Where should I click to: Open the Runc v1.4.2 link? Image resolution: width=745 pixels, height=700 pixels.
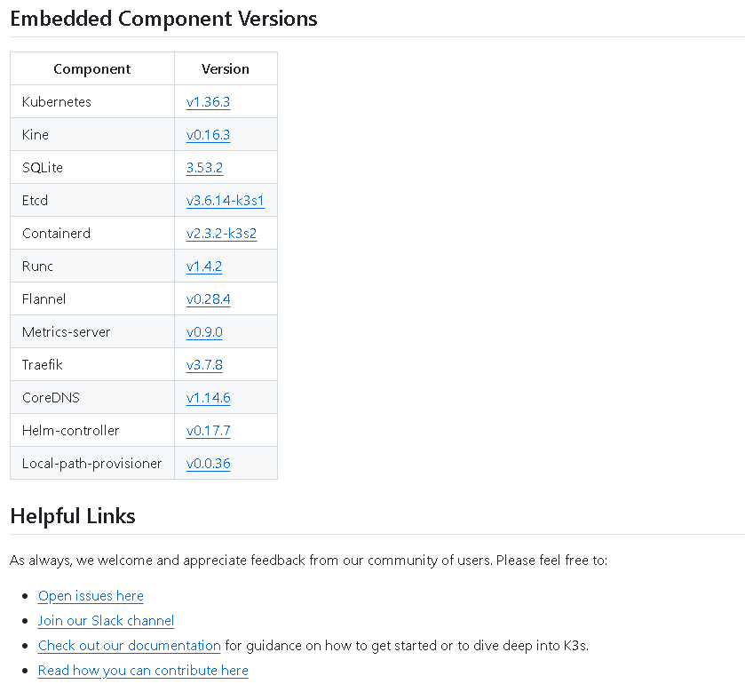click(x=204, y=266)
